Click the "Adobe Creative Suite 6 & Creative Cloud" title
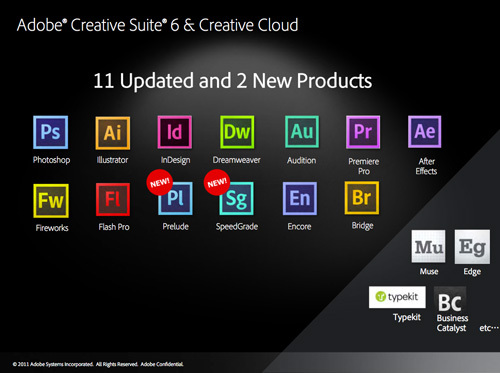Screen dimensions: 500x373 pos(157,25)
